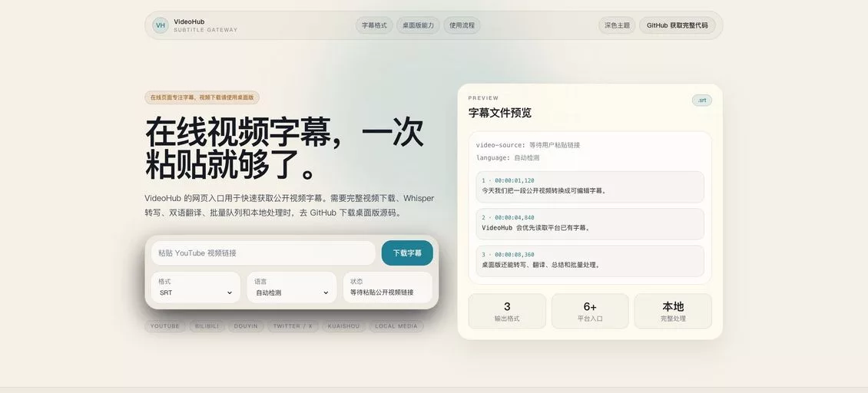868x393 pixels.
Task: Select the KUAISHOU platform chip
Action: 343,326
